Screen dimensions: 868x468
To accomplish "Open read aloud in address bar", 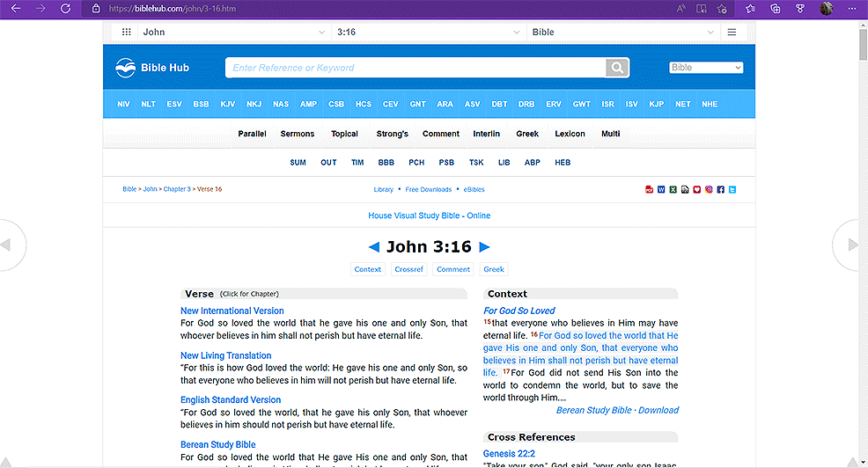I will (x=680, y=8).
